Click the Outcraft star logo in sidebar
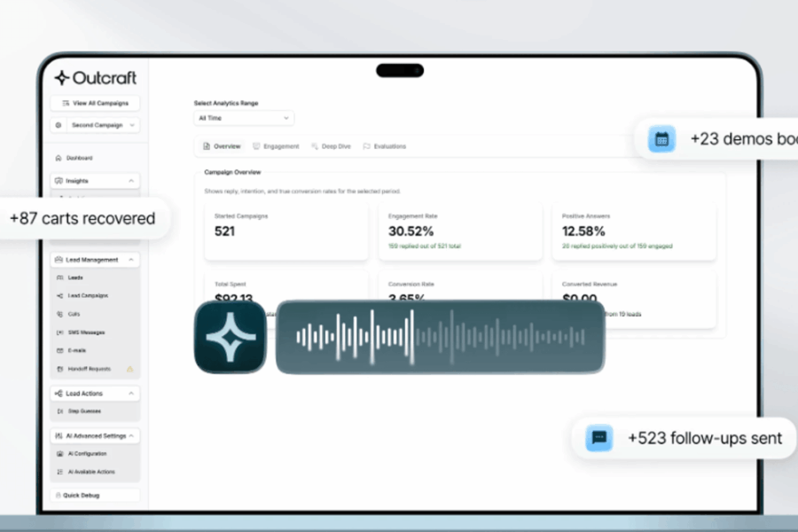The height and width of the screenshot is (532, 798). [61, 78]
